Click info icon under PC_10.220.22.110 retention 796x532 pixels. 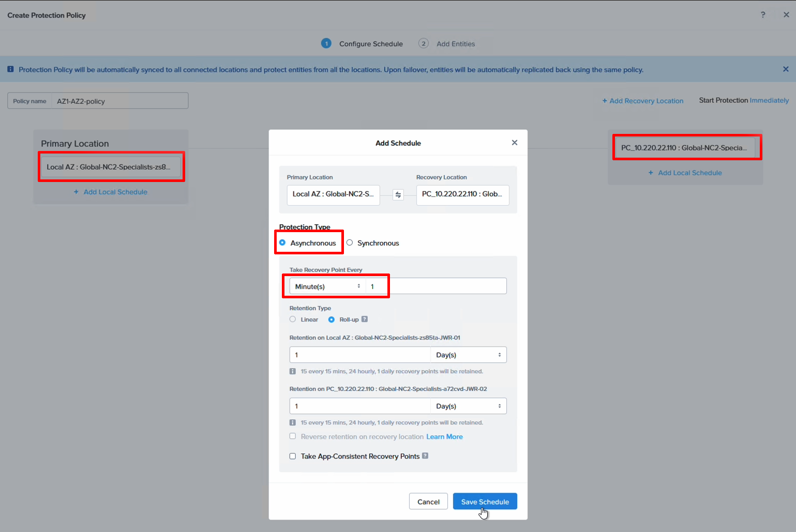point(293,422)
